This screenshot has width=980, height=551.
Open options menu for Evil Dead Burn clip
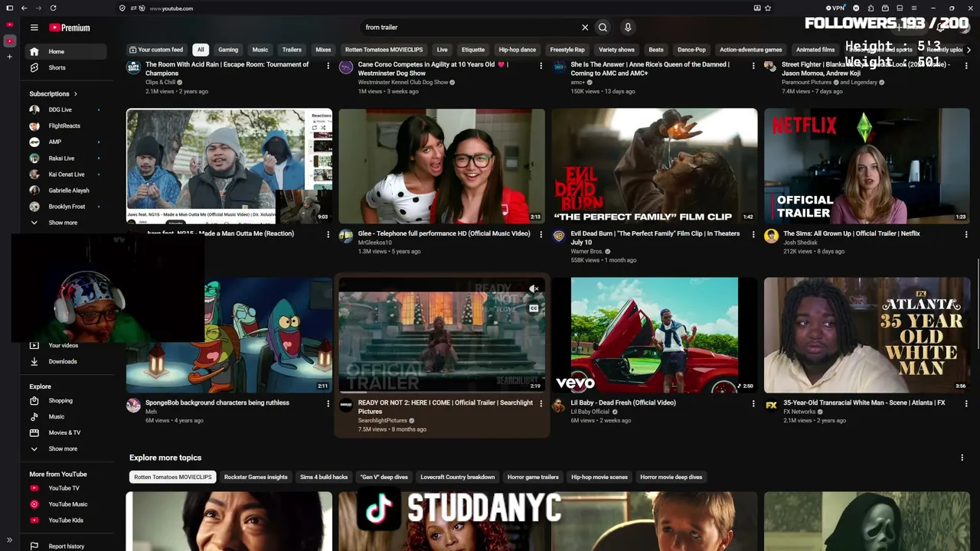coord(753,234)
